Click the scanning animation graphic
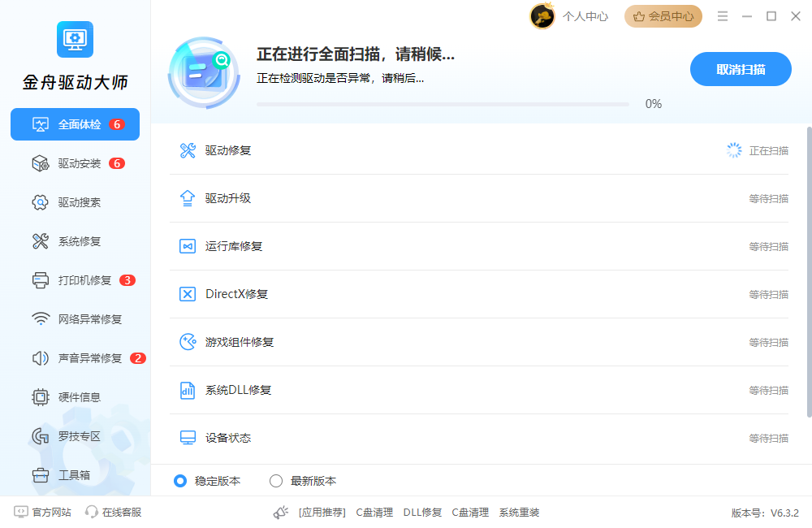Image resolution: width=812 pixels, height=528 pixels. tap(204, 73)
